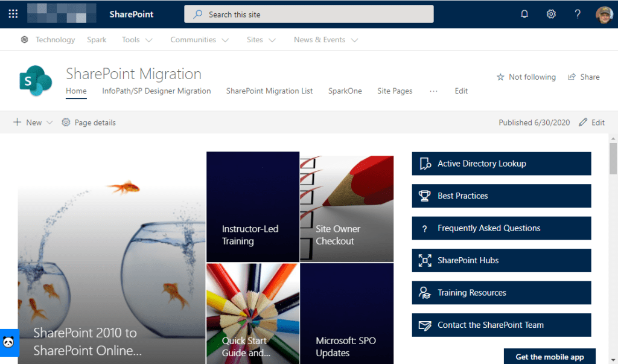This screenshot has height=364, width=618.
Task: Open the Site Owner Checkout tile
Action: [346, 206]
